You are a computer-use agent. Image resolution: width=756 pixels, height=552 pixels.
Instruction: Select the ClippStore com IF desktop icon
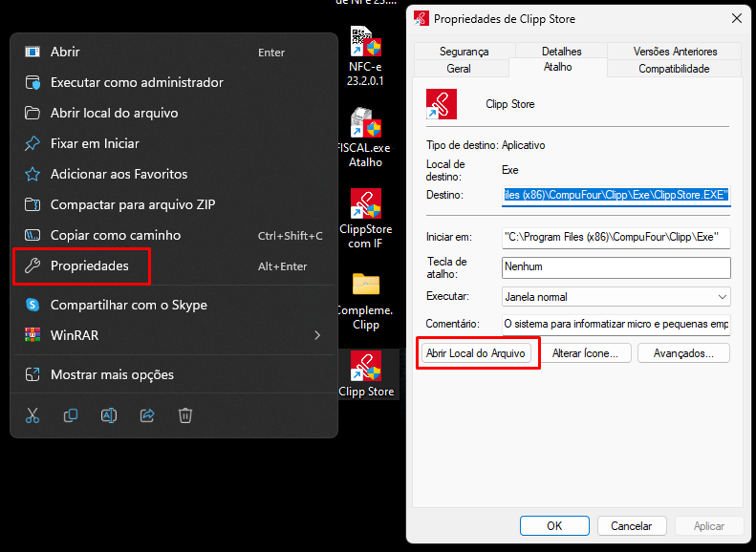tap(366, 205)
